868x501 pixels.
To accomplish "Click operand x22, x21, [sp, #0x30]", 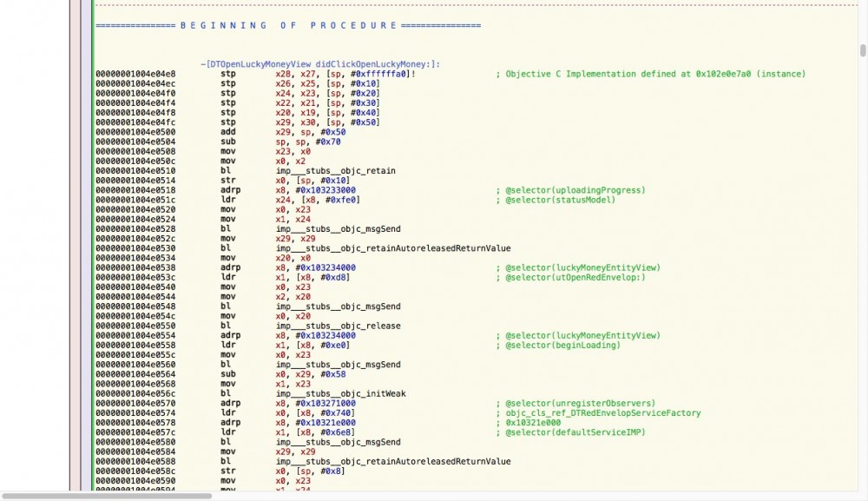I will [x=328, y=103].
